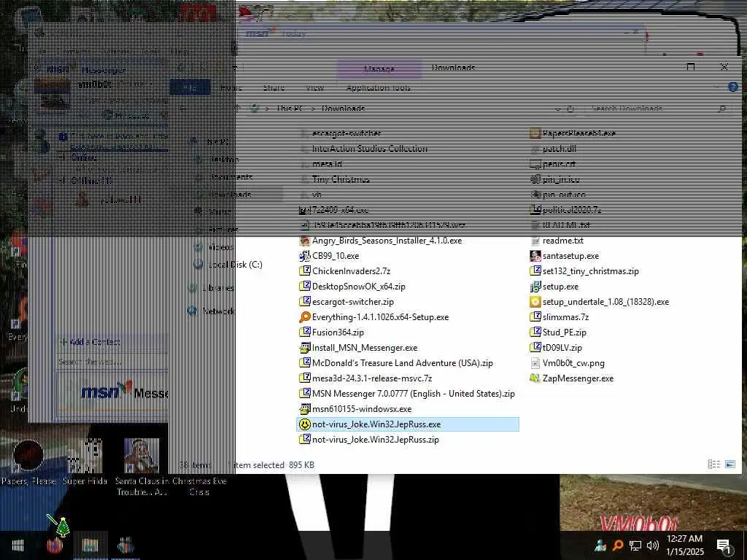This screenshot has width=747, height=560.
Task: Open the notification center icon
Action: tap(724, 546)
